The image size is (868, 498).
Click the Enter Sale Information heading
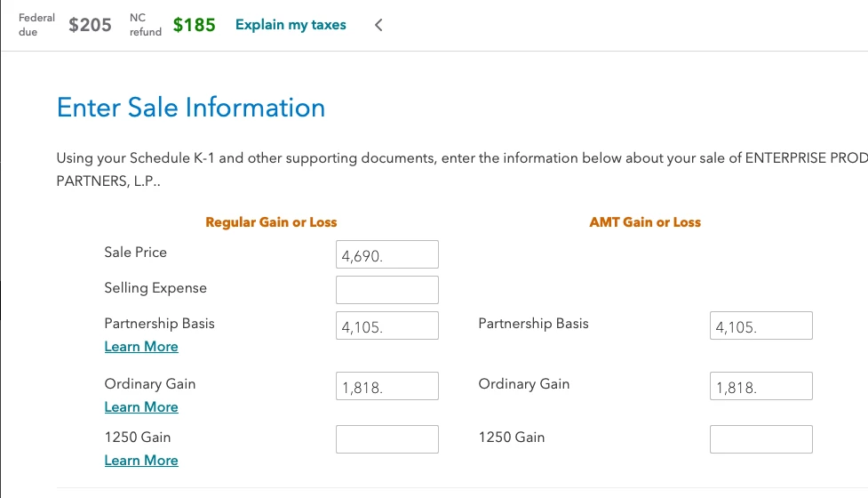191,108
